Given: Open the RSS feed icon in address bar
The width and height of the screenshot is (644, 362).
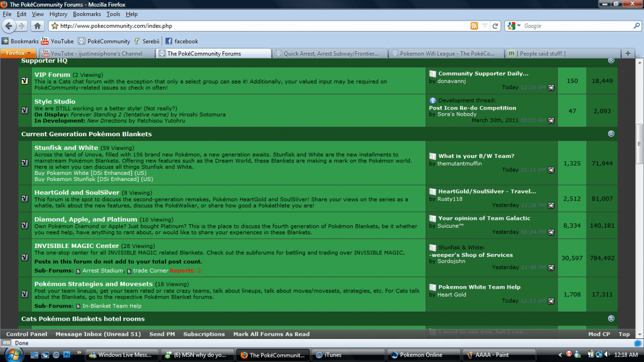Looking at the screenshot, I should point(474,26).
